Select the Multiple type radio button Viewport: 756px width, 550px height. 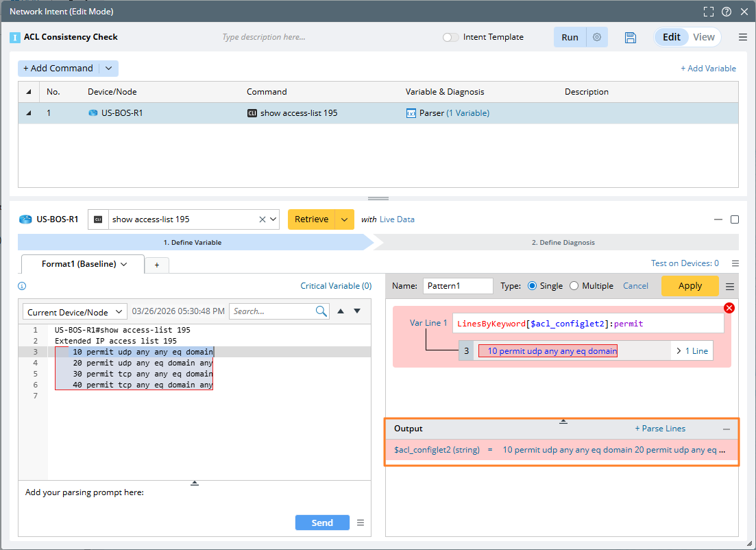click(574, 286)
